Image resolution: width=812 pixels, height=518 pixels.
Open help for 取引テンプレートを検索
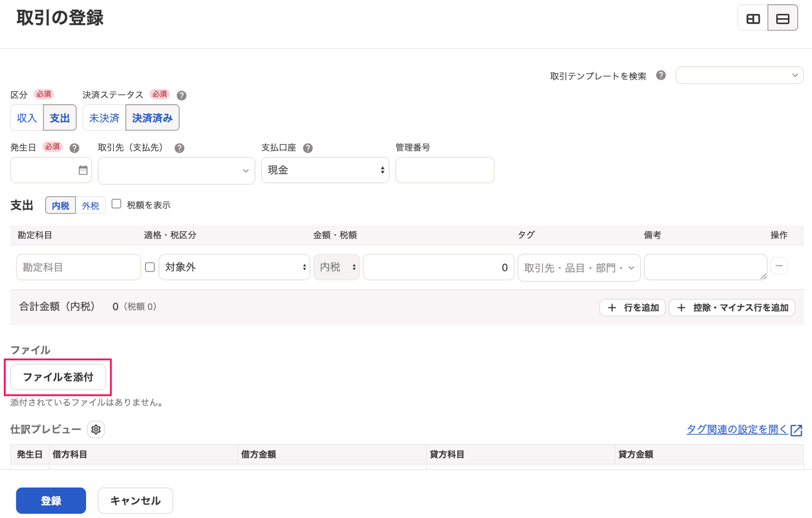(661, 75)
